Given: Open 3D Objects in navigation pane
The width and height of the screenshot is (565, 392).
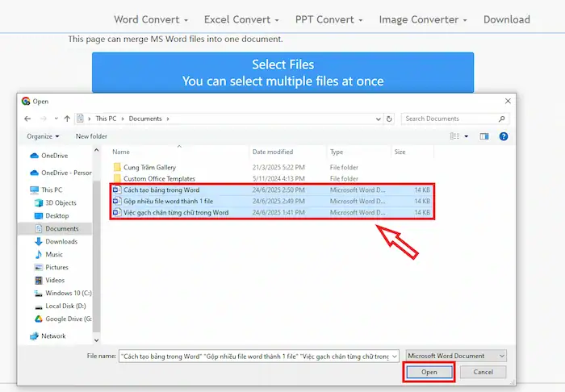Looking at the screenshot, I should tap(61, 202).
